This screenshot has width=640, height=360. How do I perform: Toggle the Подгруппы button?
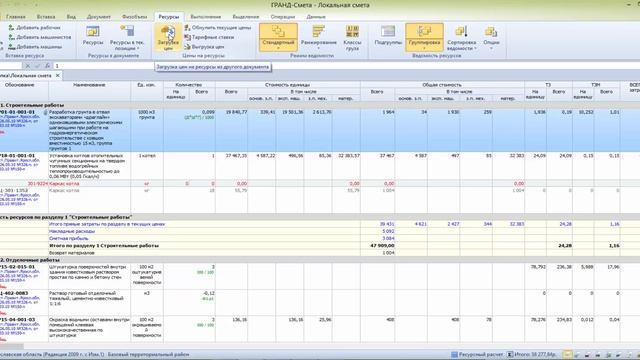pos(388,36)
